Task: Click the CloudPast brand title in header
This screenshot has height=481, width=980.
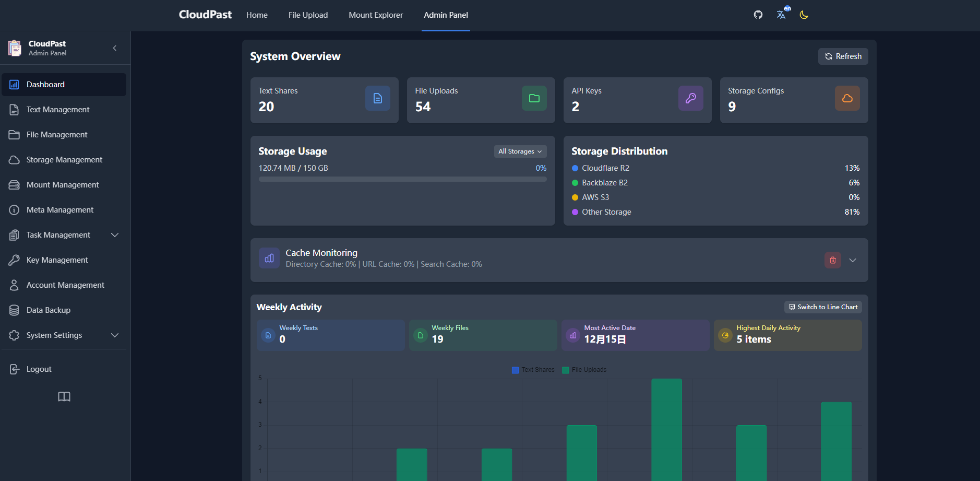Action: [x=205, y=15]
